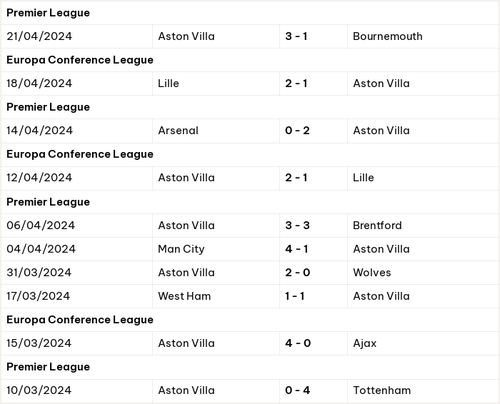Open the Tottenham team link
Screen dimensions: 500x404
(x=382, y=390)
